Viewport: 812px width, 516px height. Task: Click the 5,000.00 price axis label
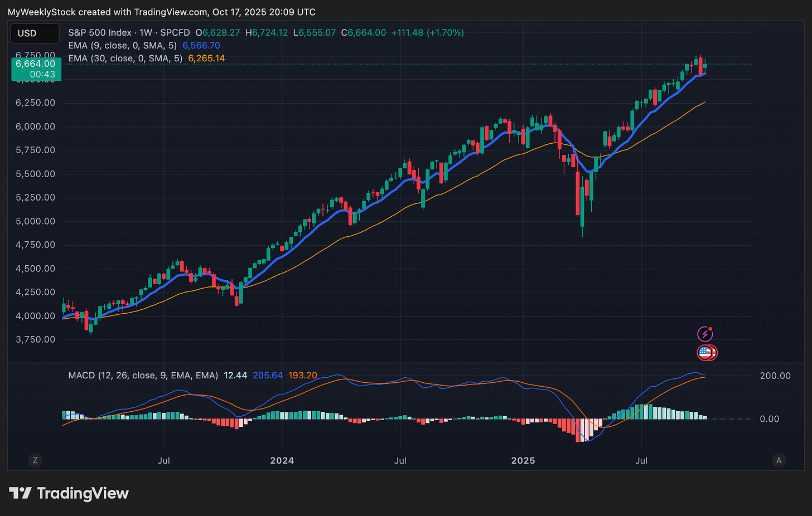[x=35, y=221]
